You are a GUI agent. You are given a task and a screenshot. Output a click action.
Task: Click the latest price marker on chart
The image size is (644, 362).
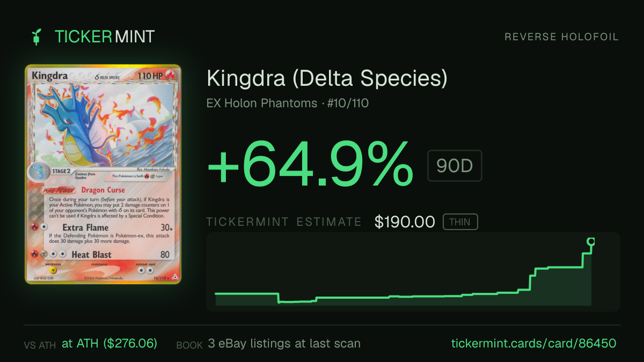coord(591,241)
